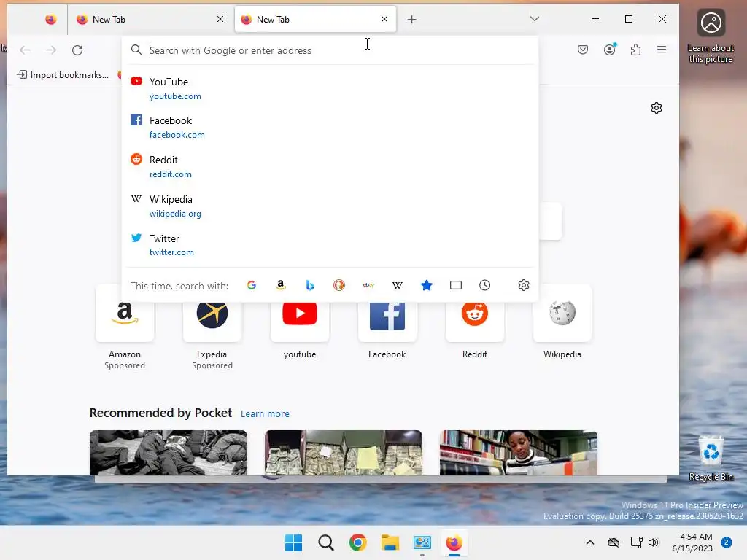Click the Firefox taskbar icon
This screenshot has height=560, width=747.
tap(454, 542)
